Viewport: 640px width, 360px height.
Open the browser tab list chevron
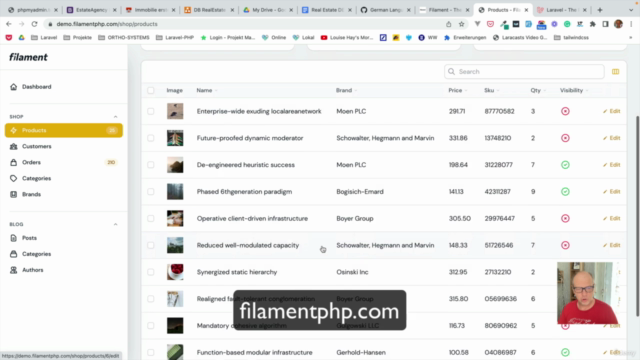pyautogui.click(x=631, y=10)
